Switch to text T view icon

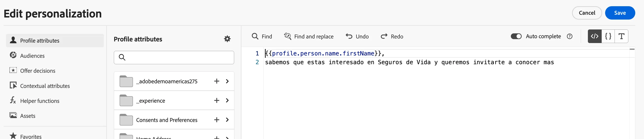[621, 36]
